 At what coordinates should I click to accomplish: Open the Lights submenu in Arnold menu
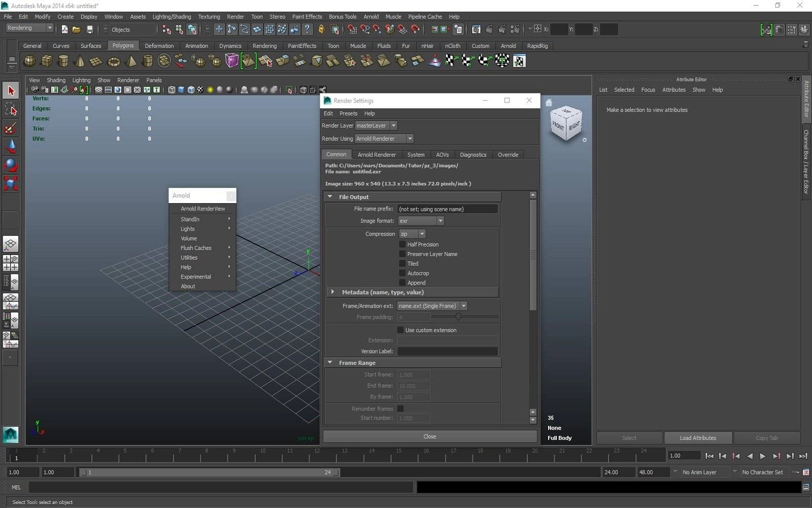click(x=202, y=229)
